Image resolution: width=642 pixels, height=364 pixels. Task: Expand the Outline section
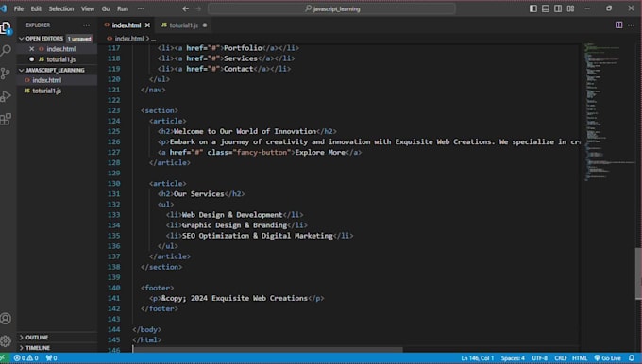(x=37, y=338)
